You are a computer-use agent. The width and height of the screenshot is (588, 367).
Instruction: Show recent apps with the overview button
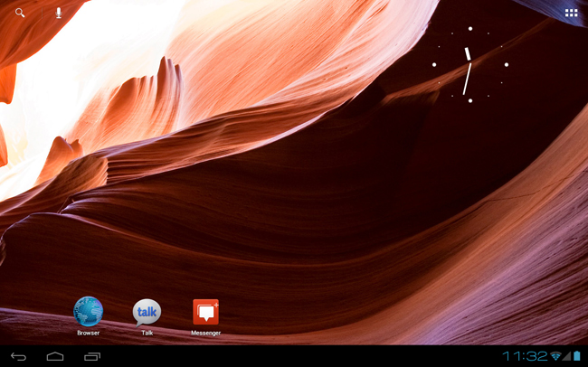91,356
